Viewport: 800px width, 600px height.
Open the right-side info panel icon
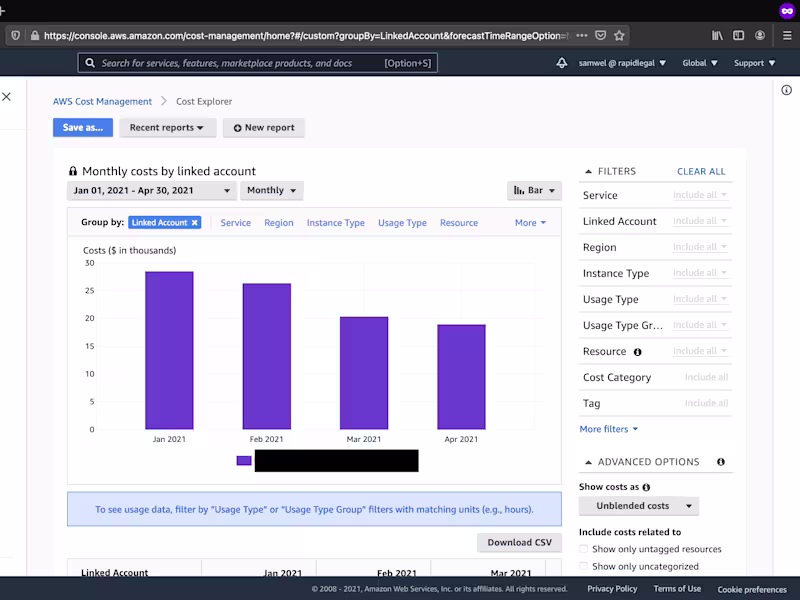(x=786, y=91)
